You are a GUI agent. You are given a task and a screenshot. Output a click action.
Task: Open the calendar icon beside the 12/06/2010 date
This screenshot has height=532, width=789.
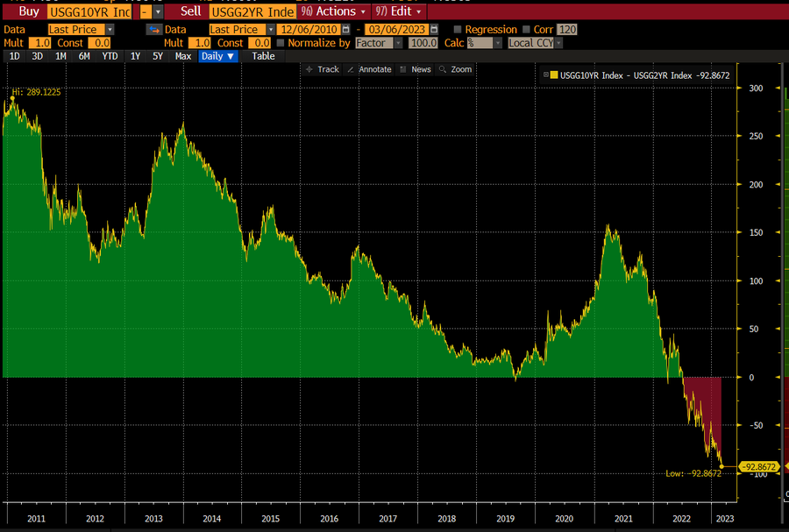click(345, 29)
